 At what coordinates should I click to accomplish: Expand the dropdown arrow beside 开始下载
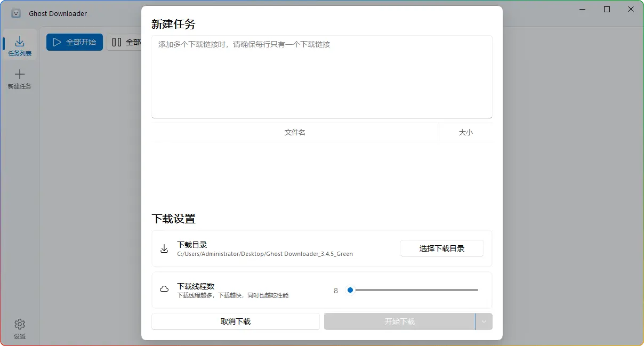(484, 321)
